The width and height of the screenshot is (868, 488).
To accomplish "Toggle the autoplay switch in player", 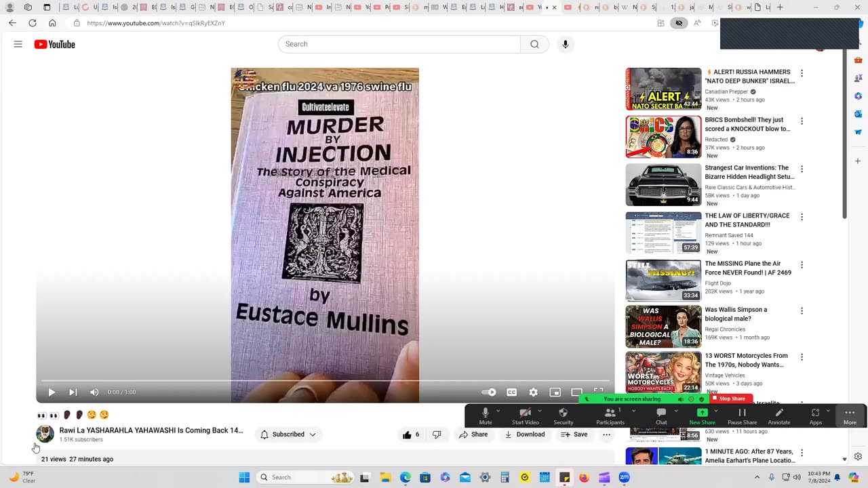I will (x=488, y=392).
